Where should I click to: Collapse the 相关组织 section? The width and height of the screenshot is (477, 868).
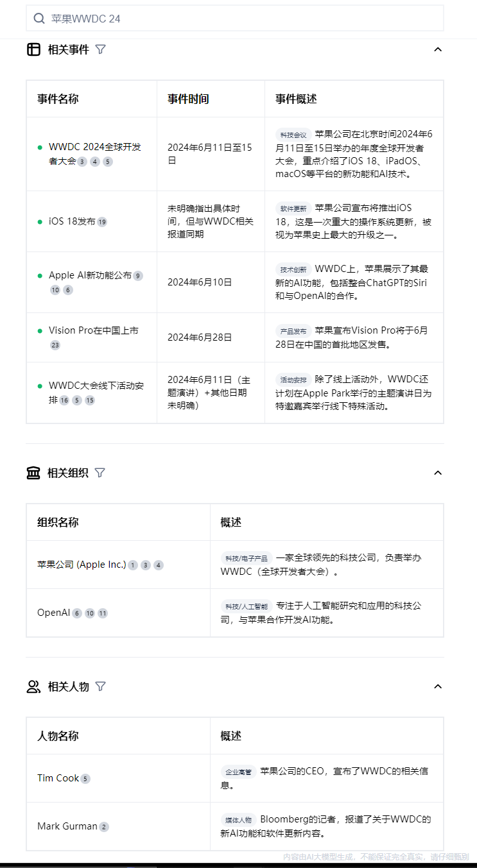point(438,473)
